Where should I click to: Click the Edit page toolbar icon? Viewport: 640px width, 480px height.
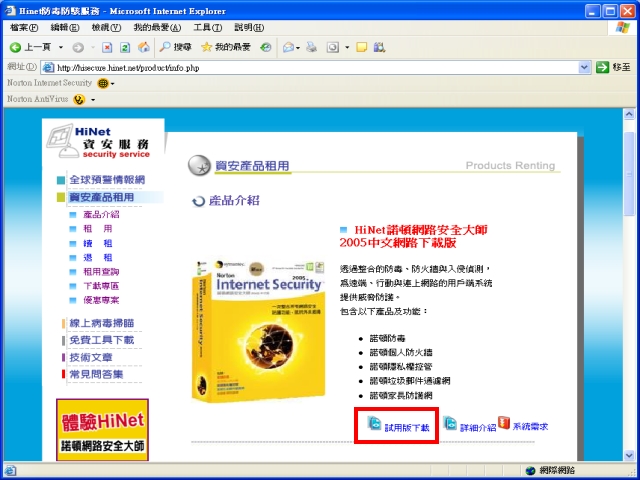pyautogui.click(x=333, y=48)
